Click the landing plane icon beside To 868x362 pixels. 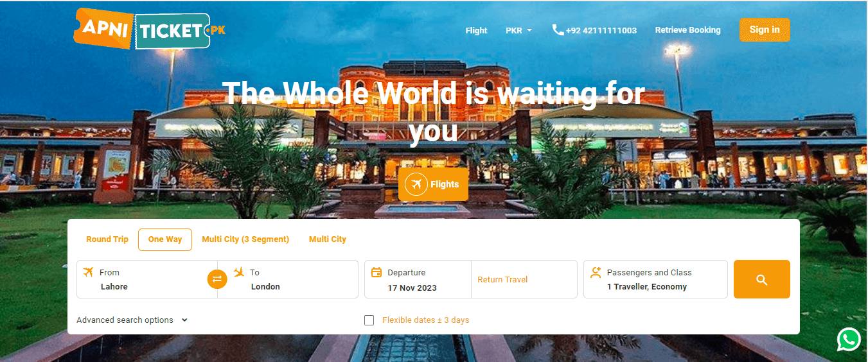tap(239, 272)
